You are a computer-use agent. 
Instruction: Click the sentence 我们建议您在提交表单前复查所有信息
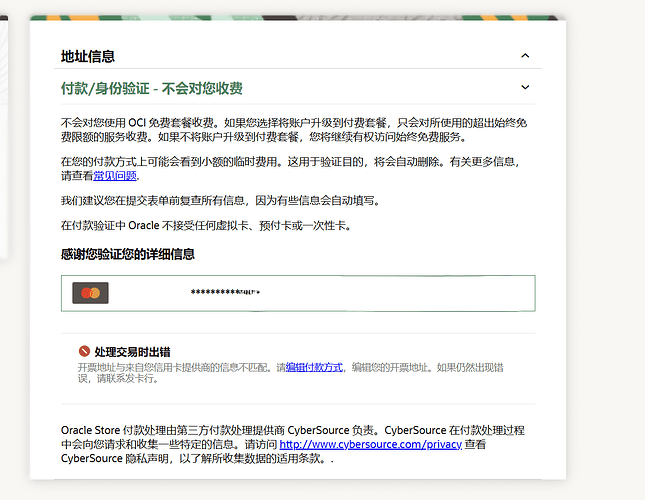(220, 201)
